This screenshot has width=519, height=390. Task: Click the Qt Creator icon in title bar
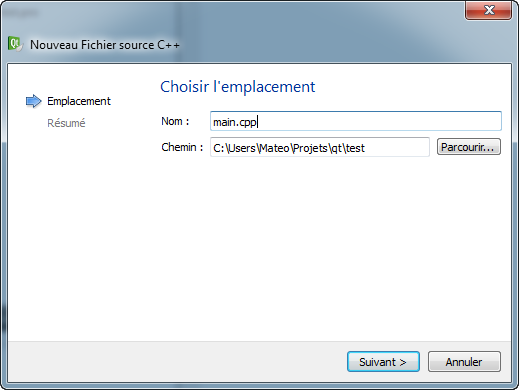[15, 44]
